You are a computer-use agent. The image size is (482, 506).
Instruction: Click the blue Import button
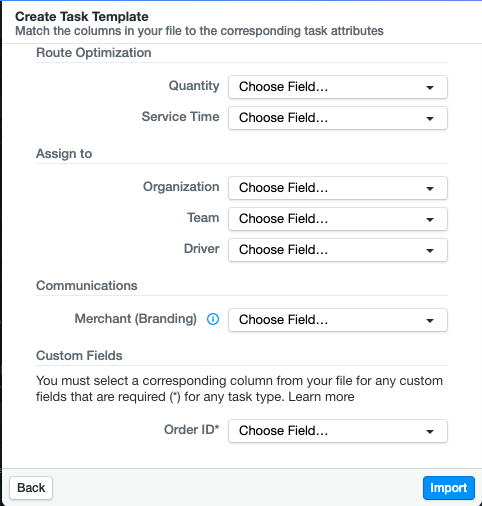tap(449, 488)
